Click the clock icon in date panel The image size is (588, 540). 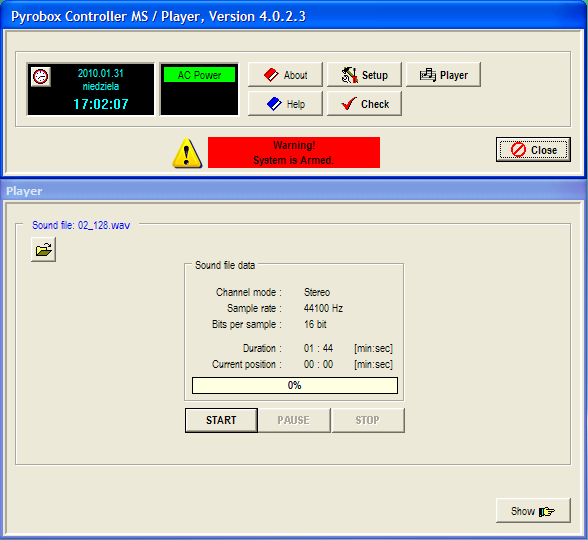point(40,77)
